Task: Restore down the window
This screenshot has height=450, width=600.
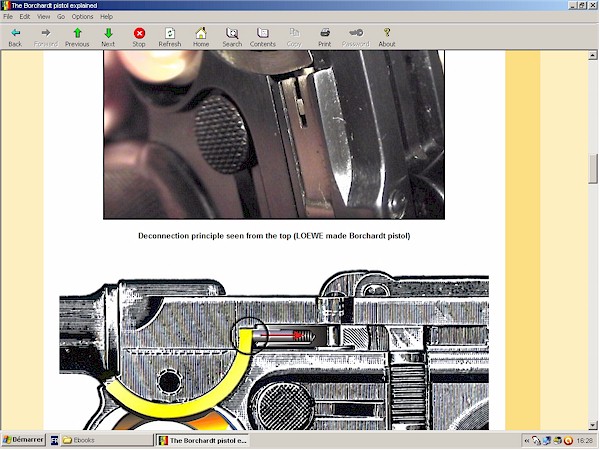Action: (582, 5)
